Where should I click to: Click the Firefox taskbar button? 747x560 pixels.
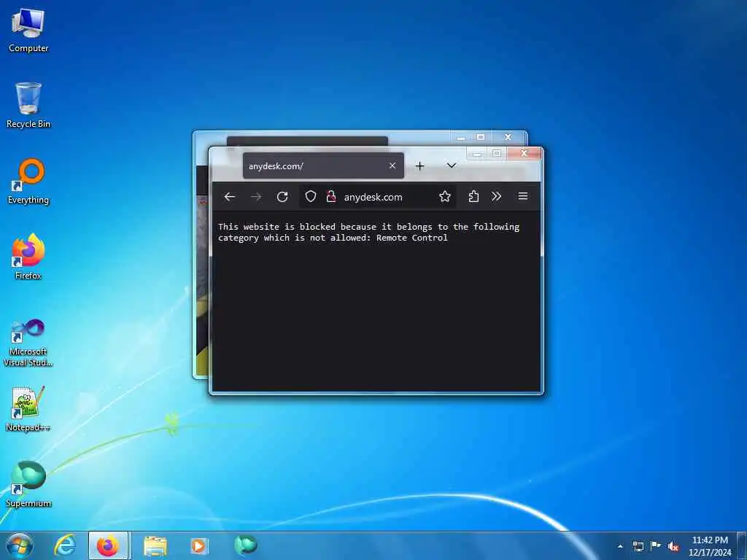point(108,545)
